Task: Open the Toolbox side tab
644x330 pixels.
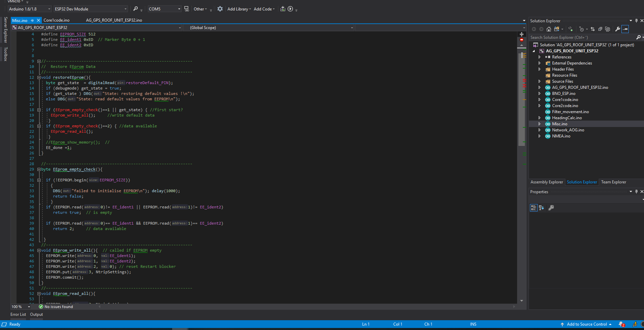Action: (5, 54)
